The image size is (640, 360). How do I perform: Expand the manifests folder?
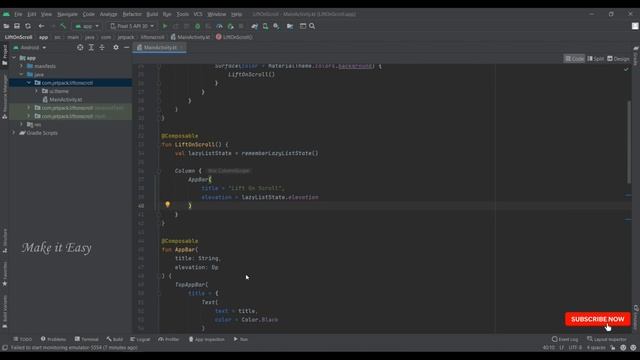point(22,66)
